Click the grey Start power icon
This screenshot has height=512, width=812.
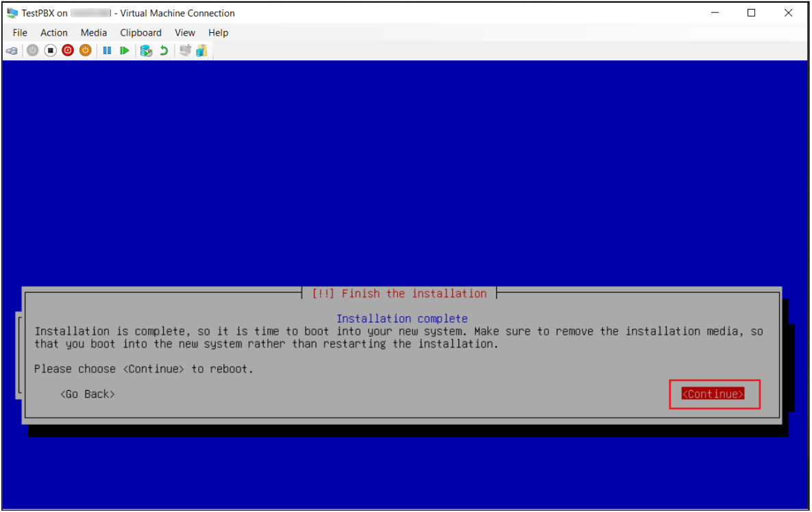click(33, 51)
